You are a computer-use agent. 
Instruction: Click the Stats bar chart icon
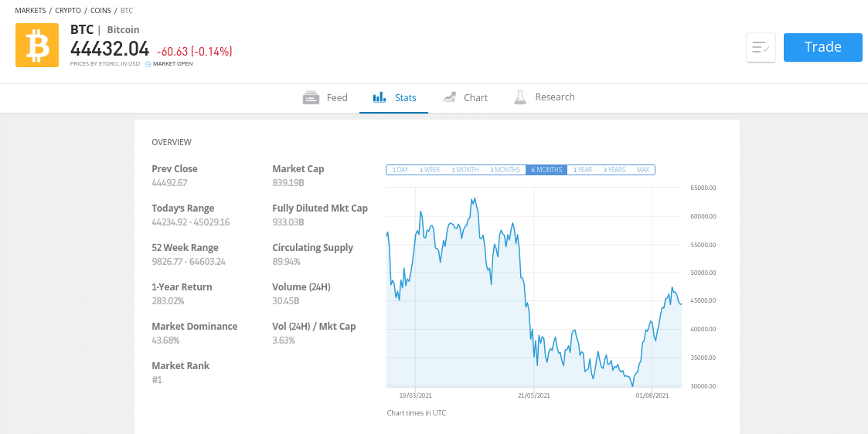(x=380, y=98)
